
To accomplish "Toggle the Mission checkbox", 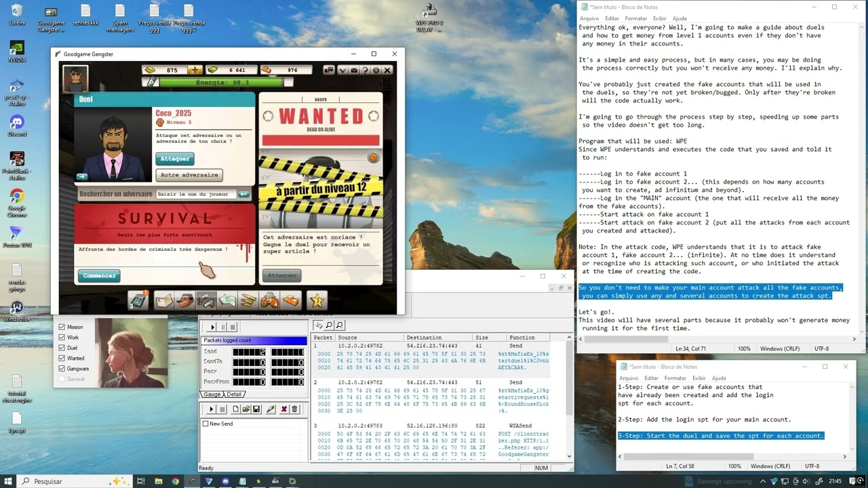I will tap(62, 327).
